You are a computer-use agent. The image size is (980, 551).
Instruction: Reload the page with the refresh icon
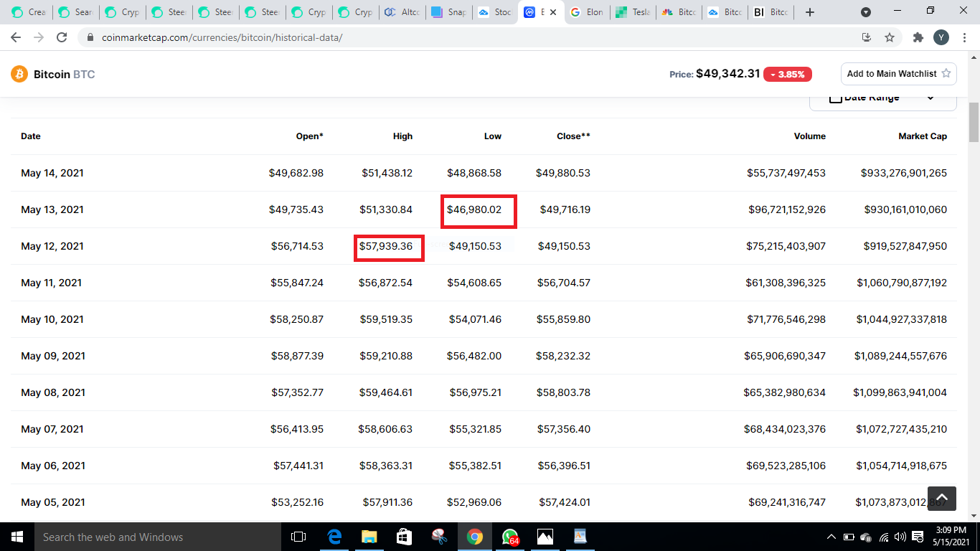coord(62,37)
